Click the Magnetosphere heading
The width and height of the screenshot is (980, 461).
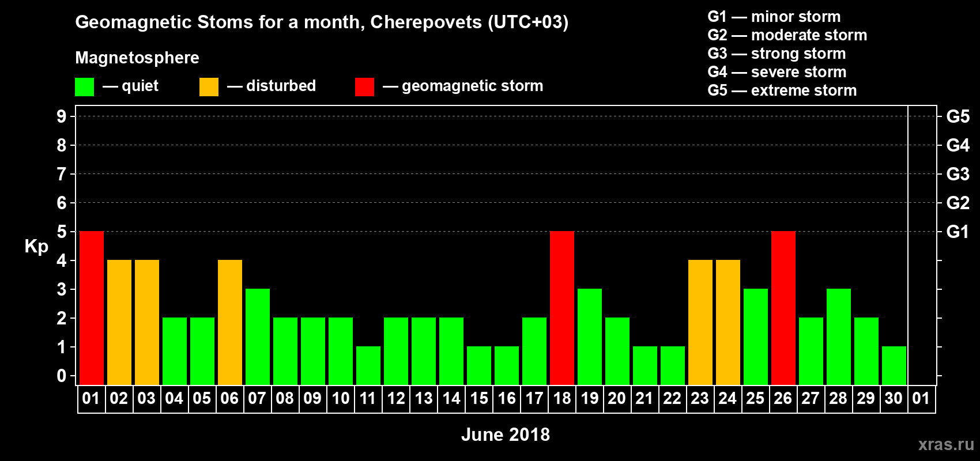(x=137, y=58)
